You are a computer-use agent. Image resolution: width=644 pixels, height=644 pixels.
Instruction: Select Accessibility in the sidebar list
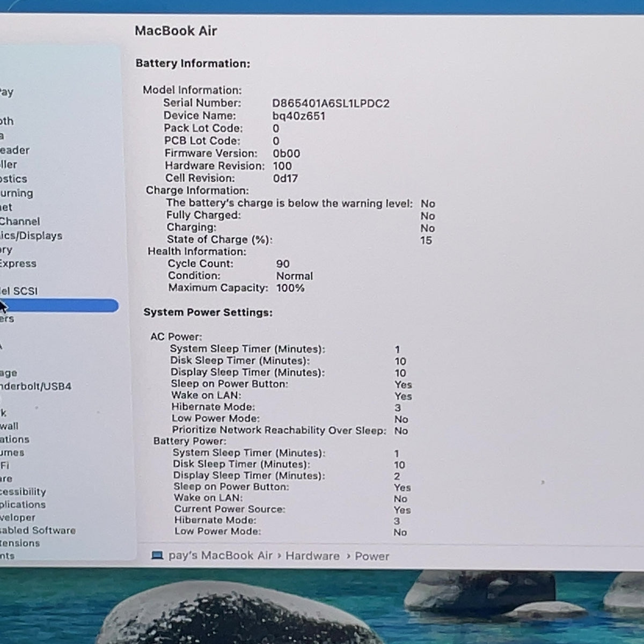pyautogui.click(x=23, y=492)
